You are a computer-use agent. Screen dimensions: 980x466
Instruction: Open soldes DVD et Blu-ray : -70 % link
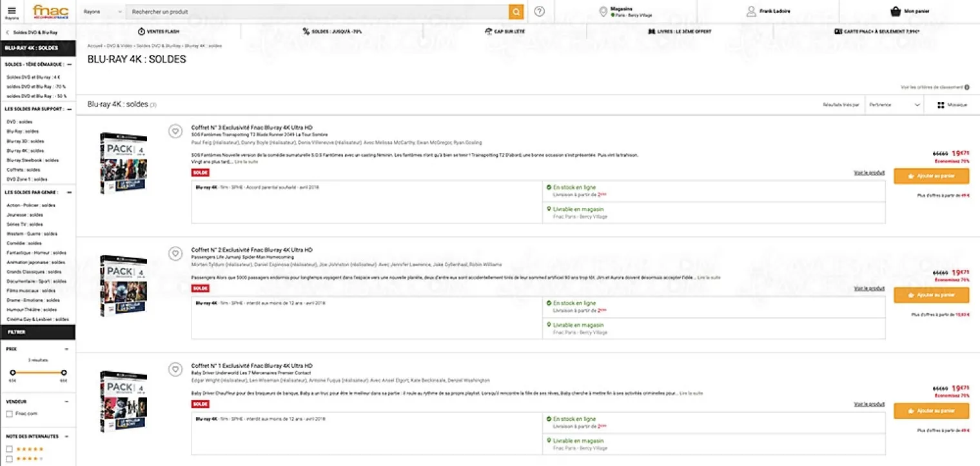(x=37, y=86)
